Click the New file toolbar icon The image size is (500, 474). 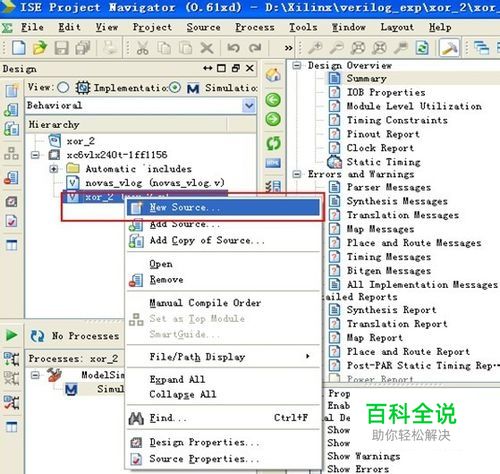tap(19, 48)
